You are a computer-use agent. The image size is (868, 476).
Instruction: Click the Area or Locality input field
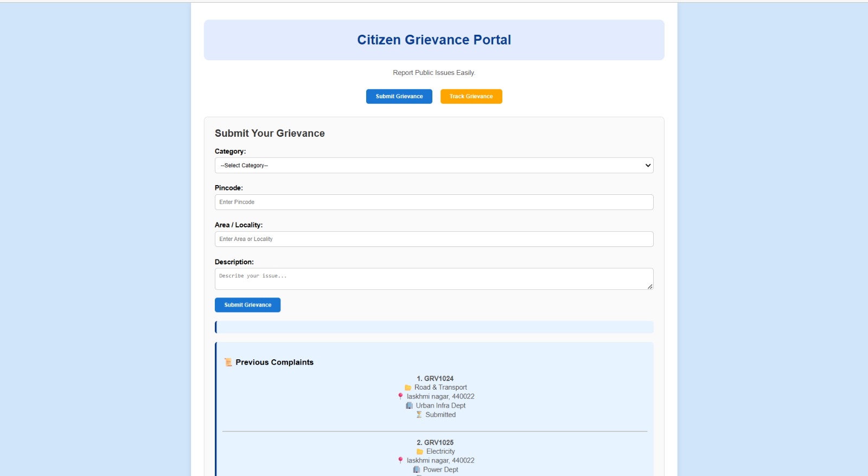434,239
